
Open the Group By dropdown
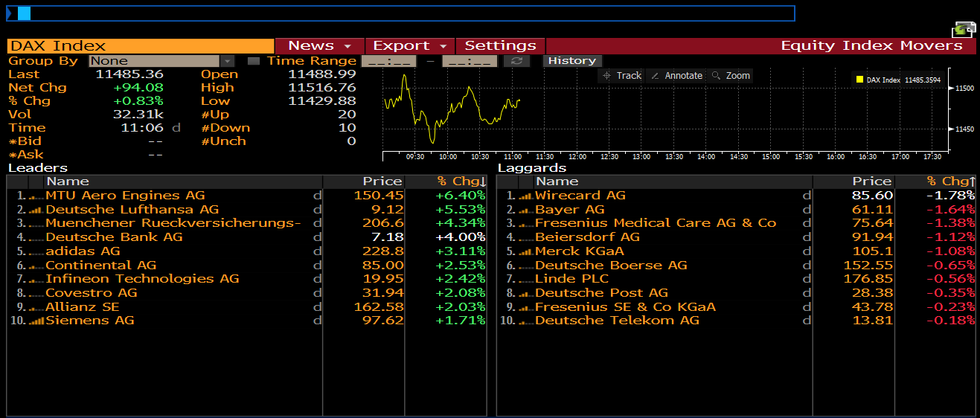coord(228,61)
